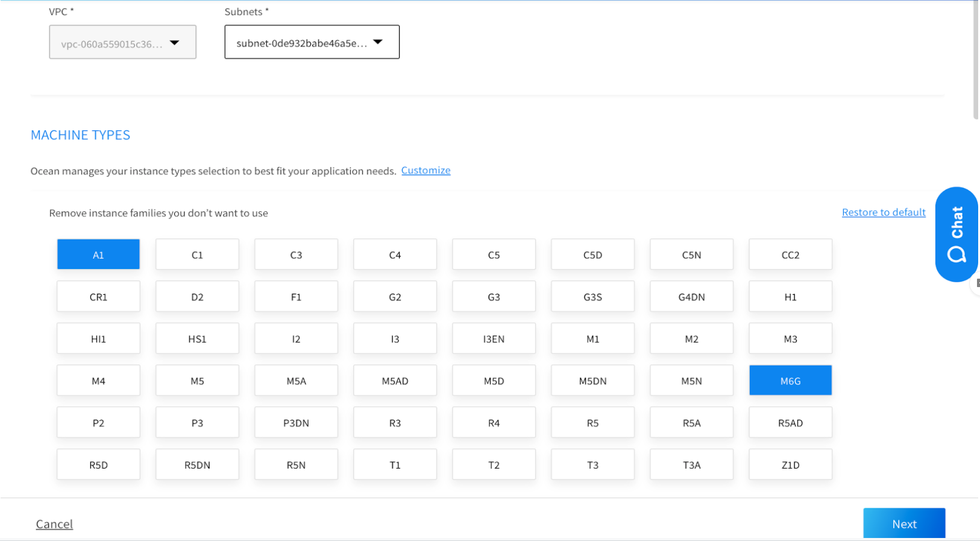
Task: Deselect the M6G instance family
Action: point(790,381)
